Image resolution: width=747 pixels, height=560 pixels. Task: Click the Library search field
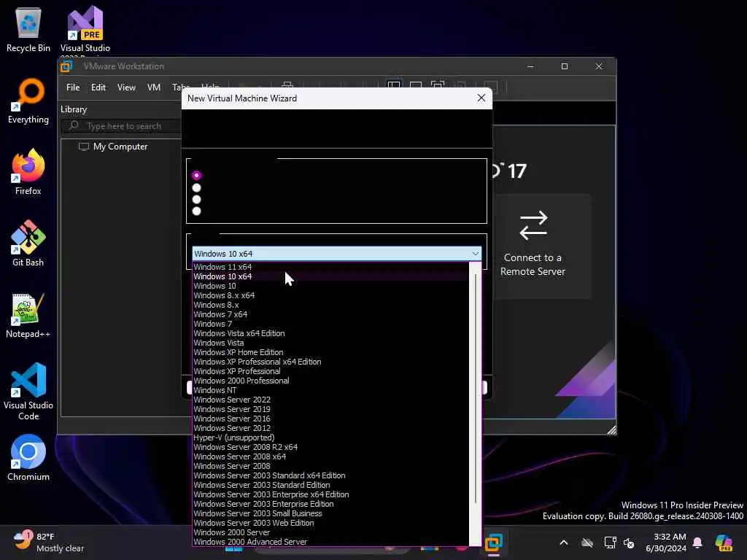pyautogui.click(x=121, y=125)
